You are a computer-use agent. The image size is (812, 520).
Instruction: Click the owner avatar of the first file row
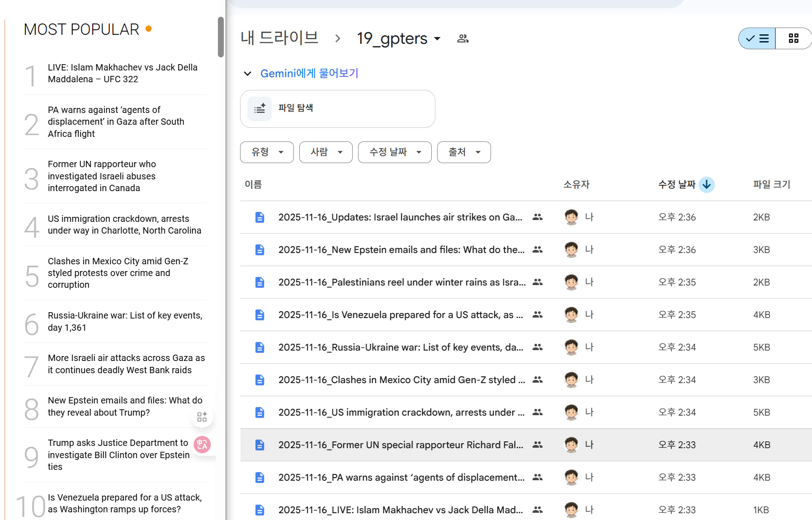coord(572,217)
